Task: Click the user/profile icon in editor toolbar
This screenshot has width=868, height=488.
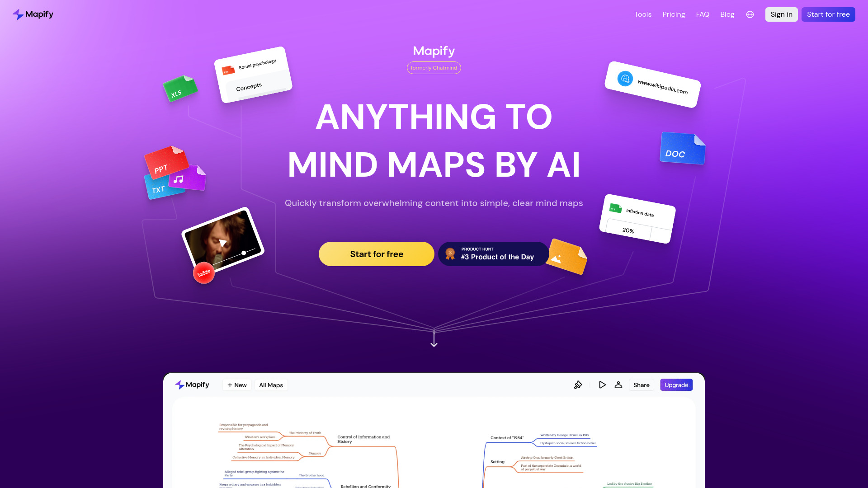Action: [x=618, y=385]
